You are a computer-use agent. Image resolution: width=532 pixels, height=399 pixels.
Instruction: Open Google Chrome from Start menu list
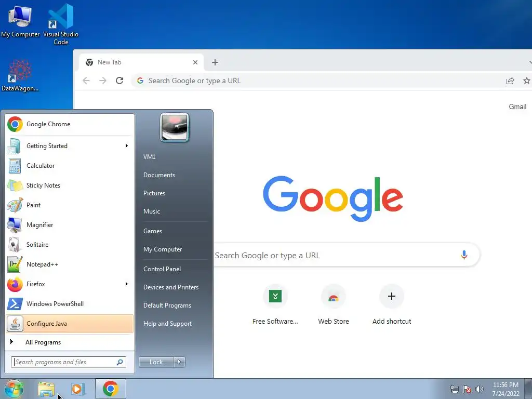70,124
